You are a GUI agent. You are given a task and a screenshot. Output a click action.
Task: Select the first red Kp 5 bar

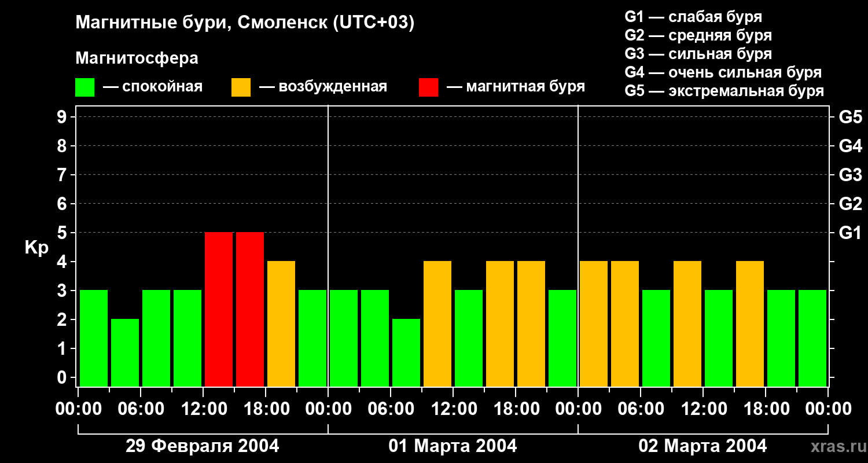point(219,309)
